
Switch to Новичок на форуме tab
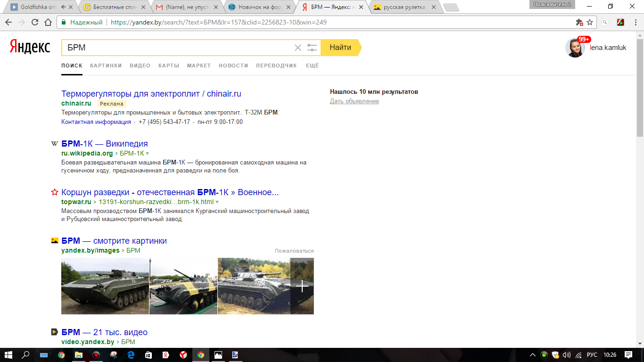pos(258,7)
